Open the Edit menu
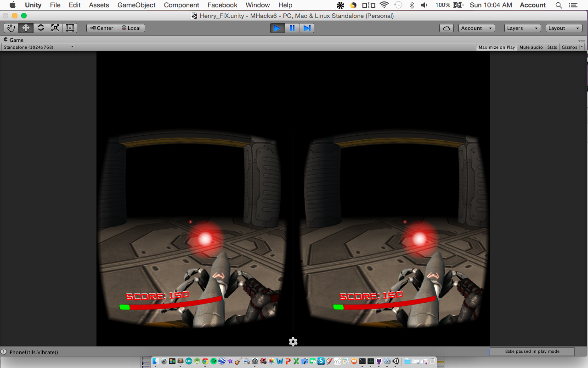The height and width of the screenshot is (368, 588). tap(75, 5)
